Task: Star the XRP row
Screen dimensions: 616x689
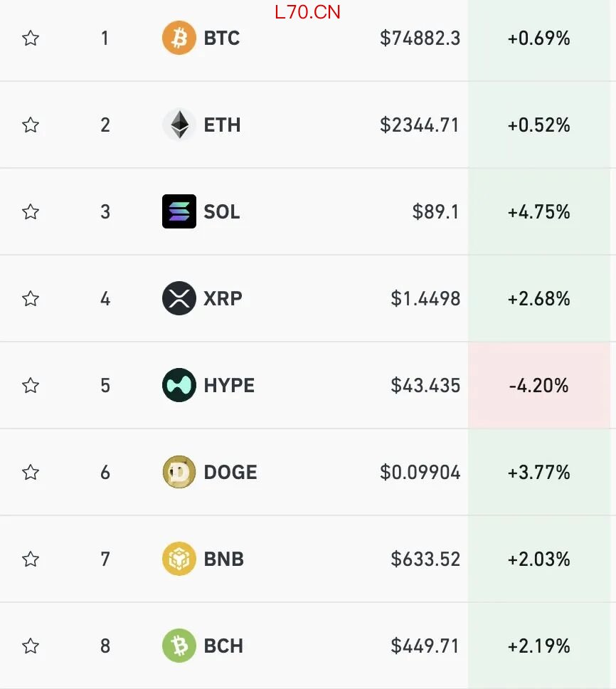Action: [31, 299]
